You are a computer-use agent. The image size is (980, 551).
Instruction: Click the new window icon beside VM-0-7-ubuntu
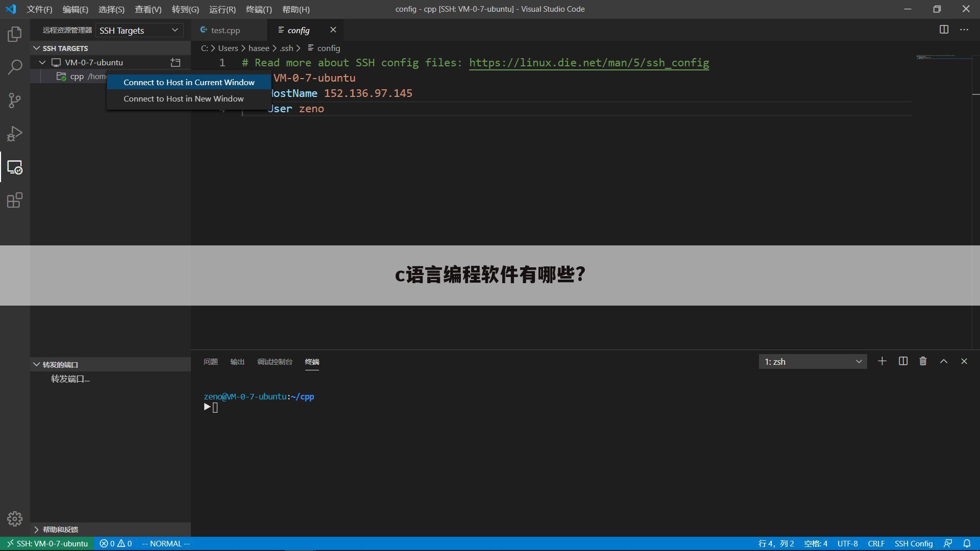(x=176, y=63)
